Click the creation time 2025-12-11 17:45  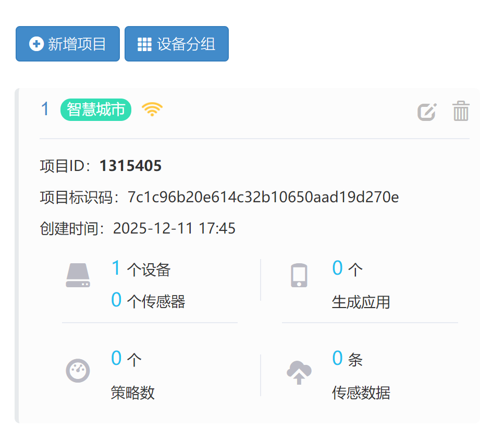click(174, 228)
